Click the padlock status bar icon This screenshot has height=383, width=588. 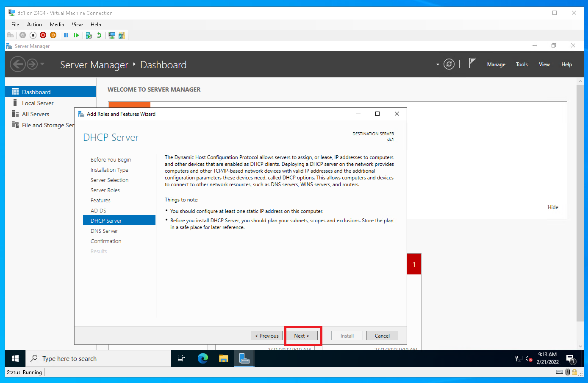[574, 372]
